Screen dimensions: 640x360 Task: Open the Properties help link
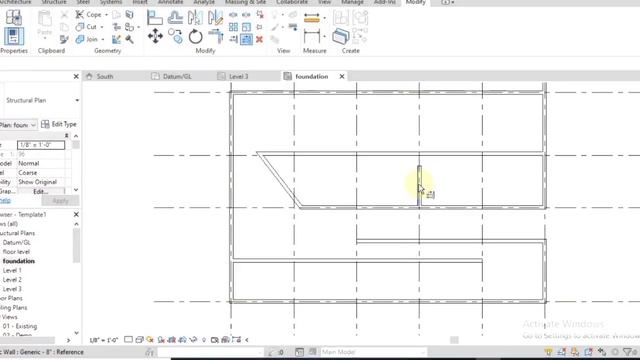5,200
